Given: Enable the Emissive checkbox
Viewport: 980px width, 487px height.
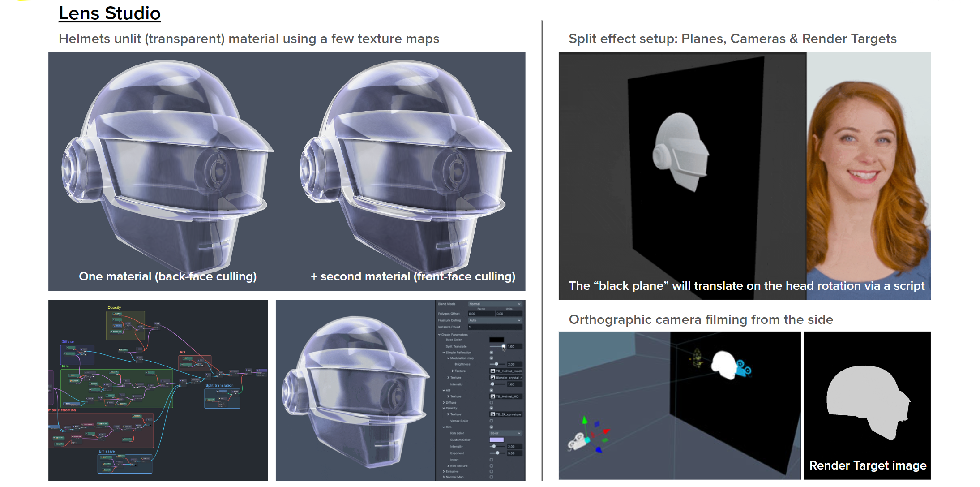Looking at the screenshot, I should pos(492,471).
